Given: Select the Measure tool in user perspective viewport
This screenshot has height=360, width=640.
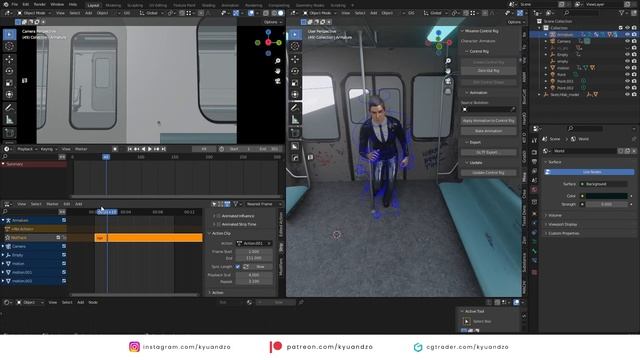Looking at the screenshot, I should pyautogui.click(x=295, y=120).
